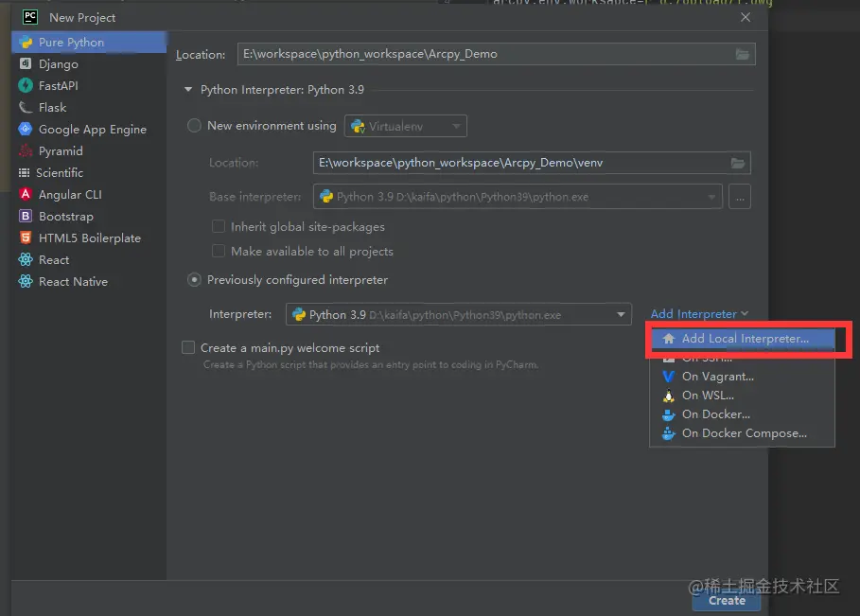Click the HTML5 Boilerplate shield icon

point(26,238)
